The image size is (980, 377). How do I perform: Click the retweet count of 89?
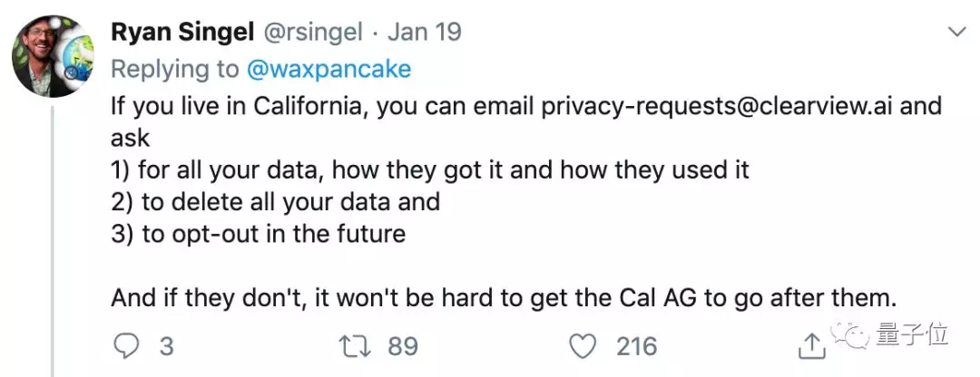(x=401, y=345)
